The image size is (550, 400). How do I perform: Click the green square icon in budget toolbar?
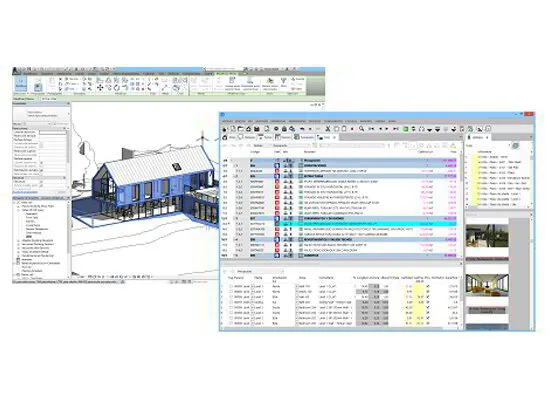(x=405, y=129)
